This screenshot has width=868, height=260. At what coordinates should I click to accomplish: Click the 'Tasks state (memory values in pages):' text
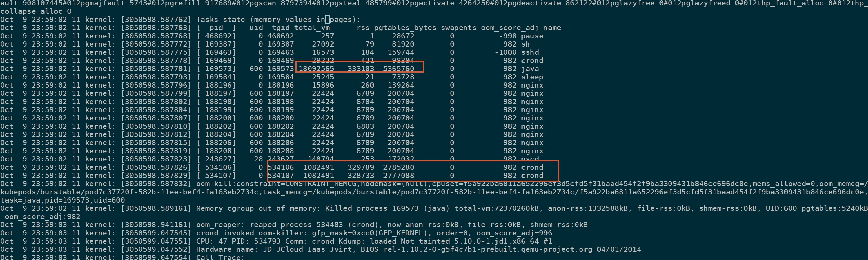click(278, 19)
